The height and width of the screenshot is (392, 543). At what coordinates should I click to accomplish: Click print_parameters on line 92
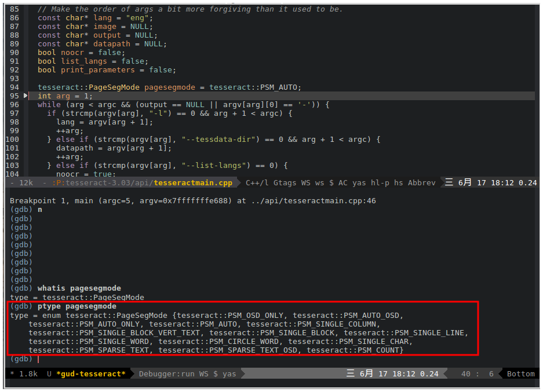98,70
